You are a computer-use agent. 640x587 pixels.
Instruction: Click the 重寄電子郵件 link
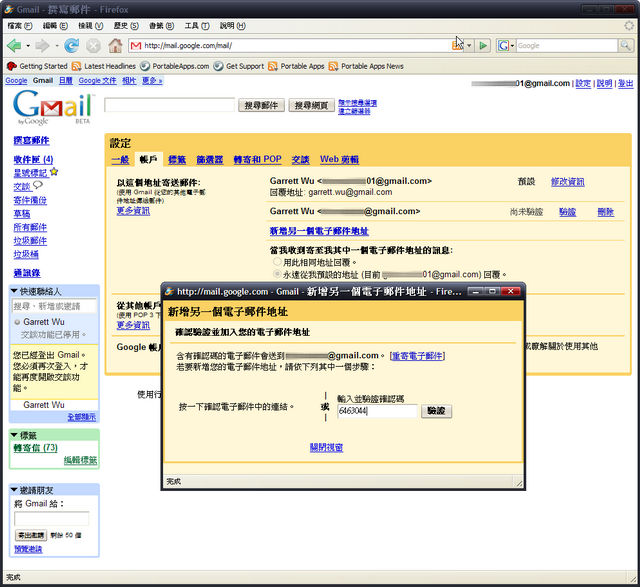point(417,356)
